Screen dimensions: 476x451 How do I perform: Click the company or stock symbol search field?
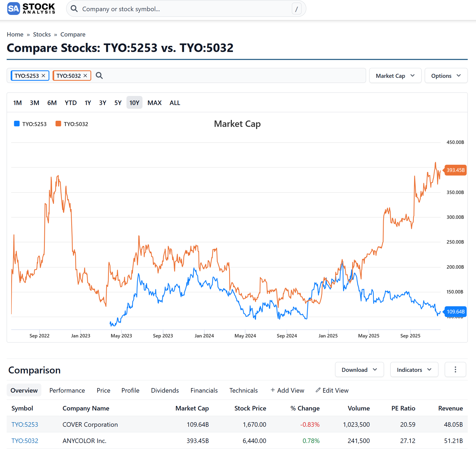click(x=186, y=9)
